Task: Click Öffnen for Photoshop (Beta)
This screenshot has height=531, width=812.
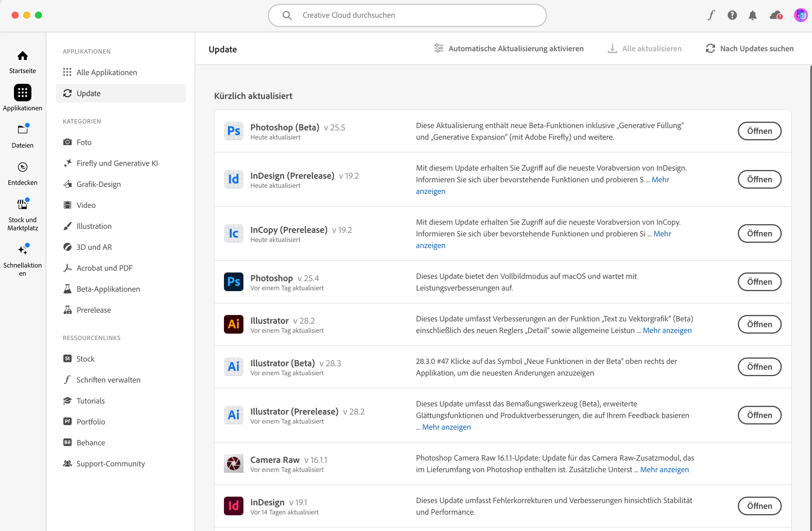Action: pos(759,131)
